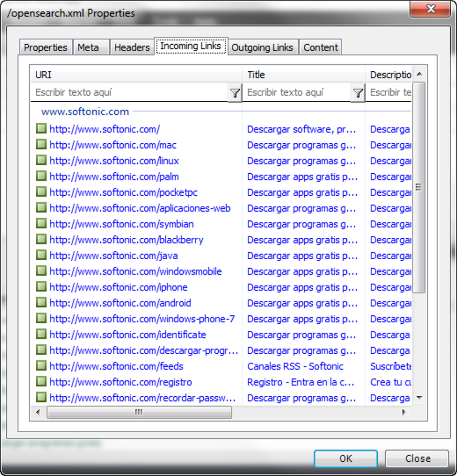Click green icon of softonic.com/blackberry row
Screen dimensions: 457x476
click(41, 239)
